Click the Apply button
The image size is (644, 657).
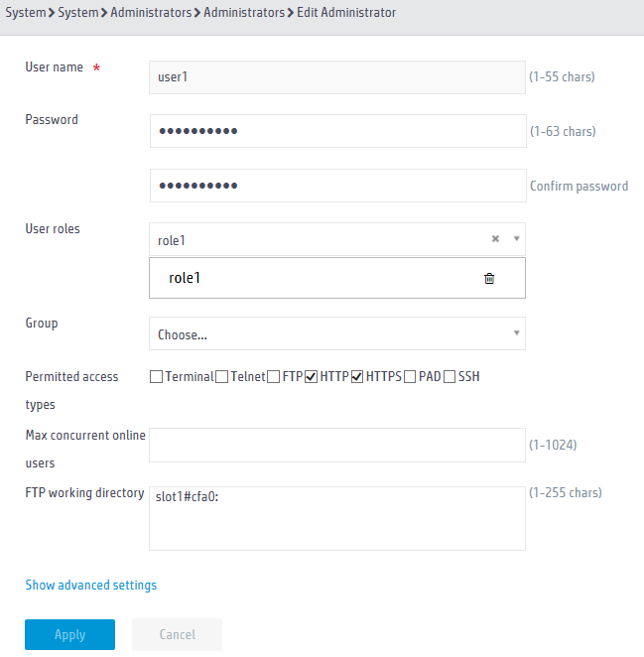click(70, 634)
